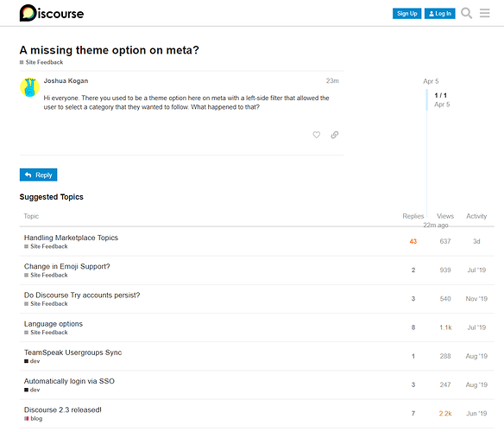This screenshot has width=504, height=432.
Task: Sort by Activity column header
Action: pyautogui.click(x=476, y=216)
